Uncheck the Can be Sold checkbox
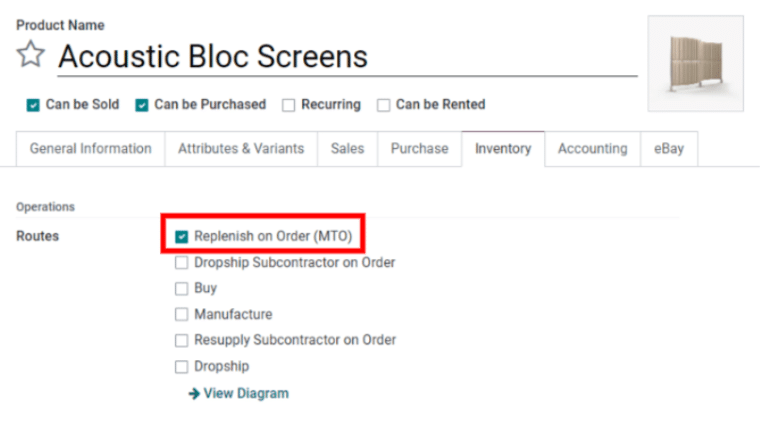This screenshot has width=760, height=428. click(x=33, y=105)
